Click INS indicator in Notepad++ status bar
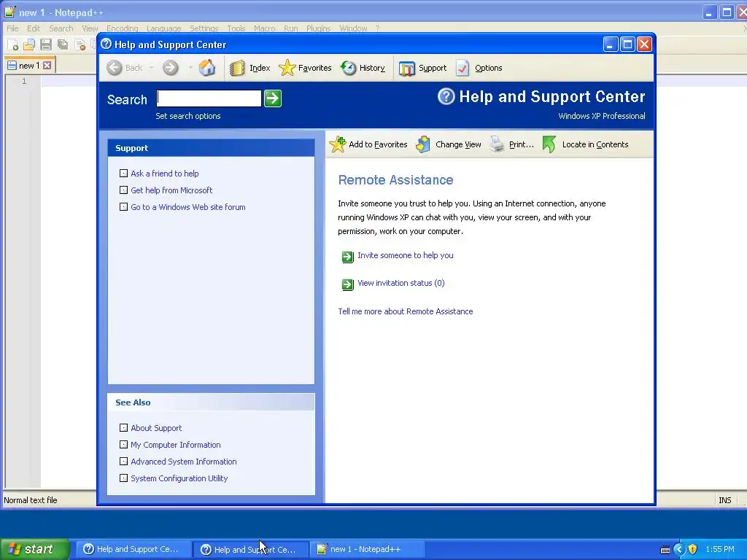Viewport: 747px width, 560px height. [724, 500]
